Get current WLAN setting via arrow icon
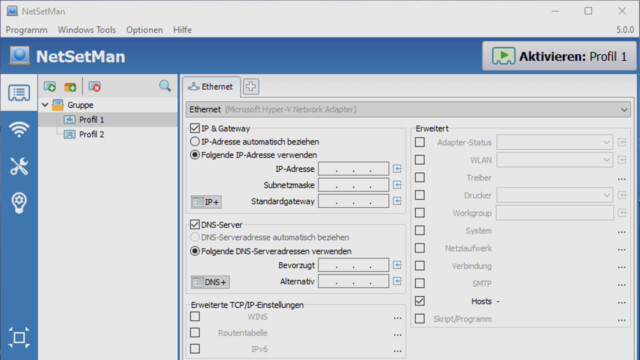Image resolution: width=640 pixels, height=360 pixels. [x=622, y=160]
